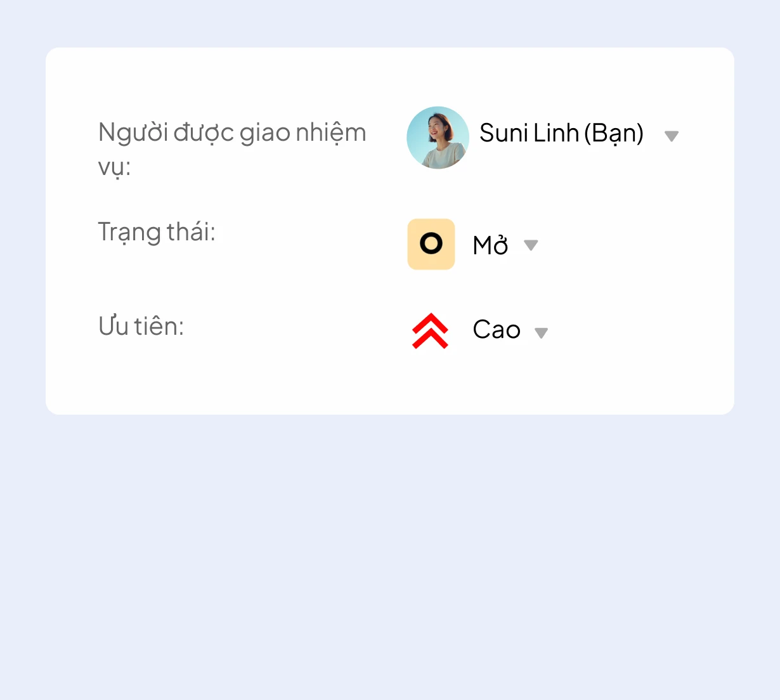780x700 pixels.
Task: Click the upper red chevron of priority icon
Action: tap(430, 323)
